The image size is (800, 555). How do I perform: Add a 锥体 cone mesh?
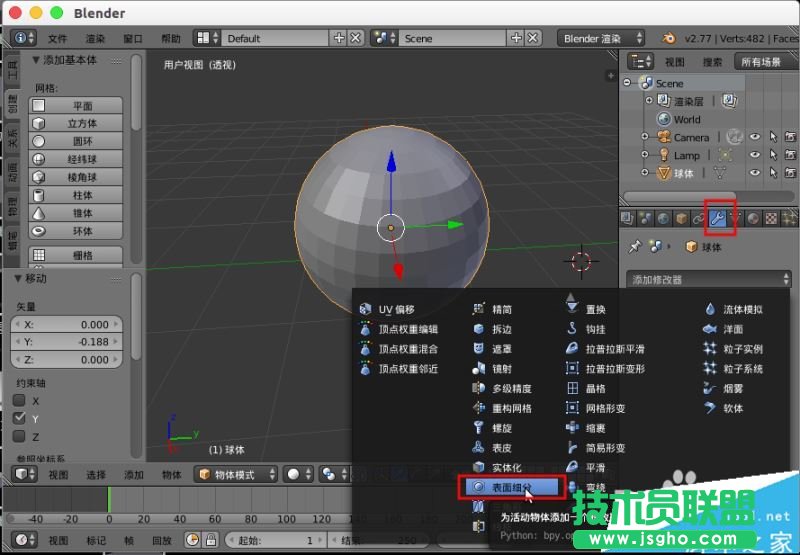pos(76,213)
